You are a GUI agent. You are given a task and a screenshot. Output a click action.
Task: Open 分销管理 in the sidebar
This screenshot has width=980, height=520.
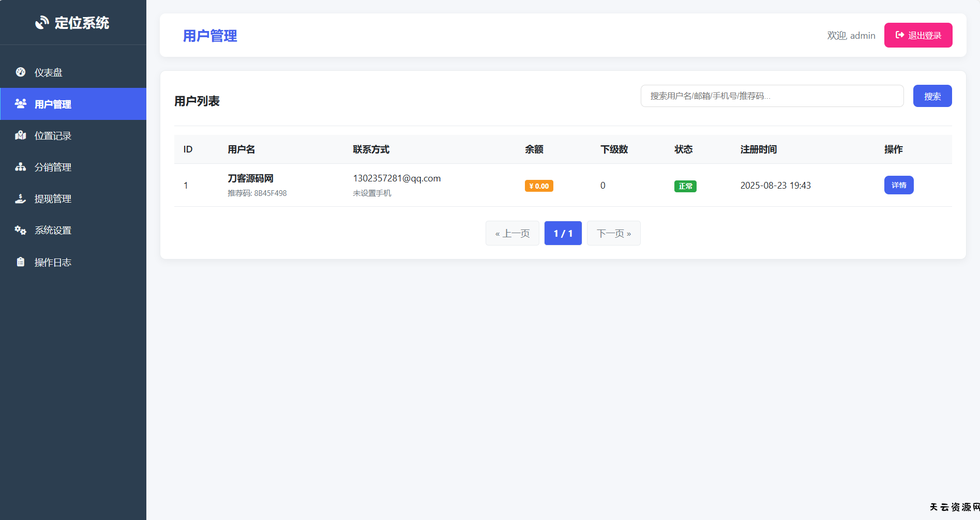point(53,167)
